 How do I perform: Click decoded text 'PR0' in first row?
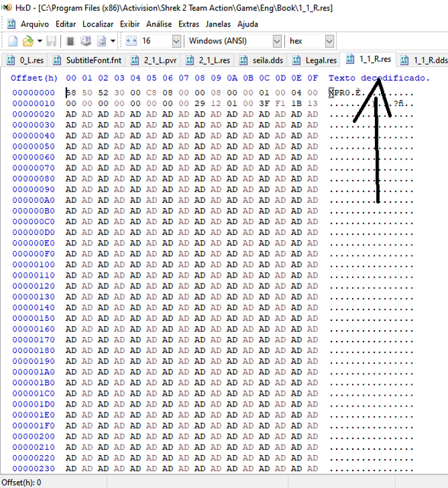342,93
